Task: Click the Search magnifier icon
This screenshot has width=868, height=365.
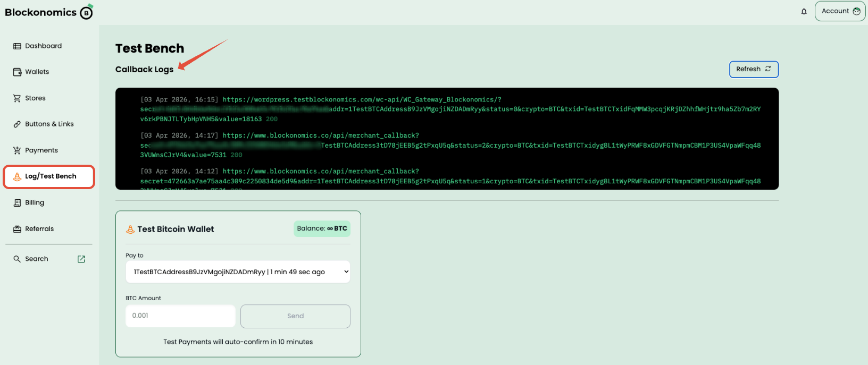Action: 17,259
